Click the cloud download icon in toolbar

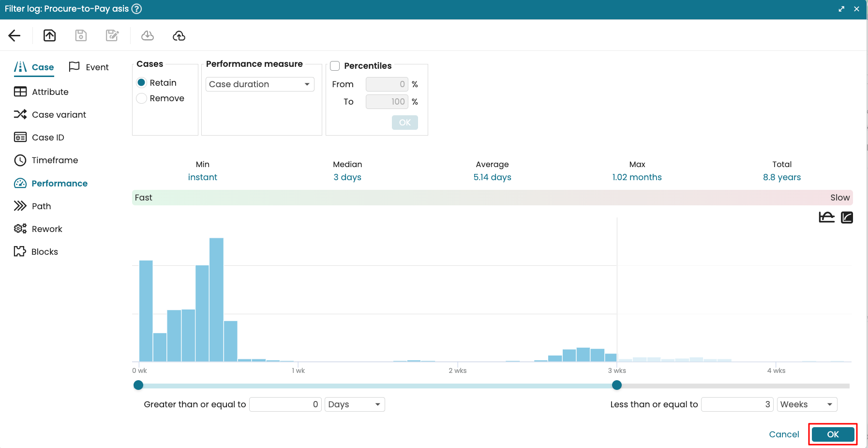click(x=148, y=35)
